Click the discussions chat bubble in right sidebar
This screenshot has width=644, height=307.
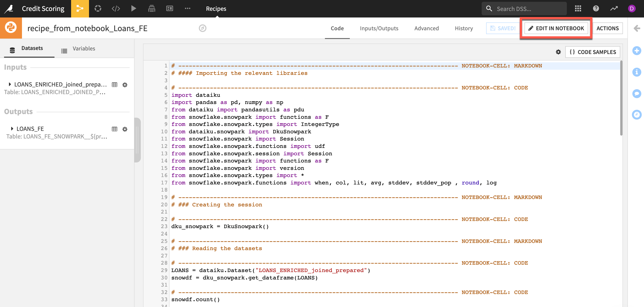[x=637, y=93]
